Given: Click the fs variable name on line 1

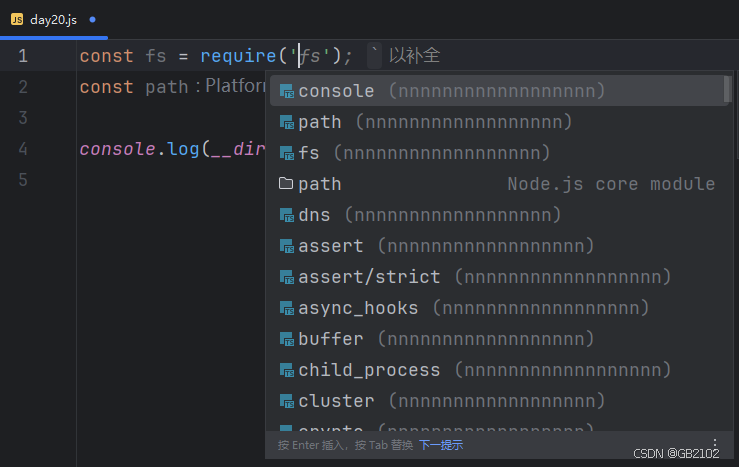Looking at the screenshot, I should click(156, 56).
